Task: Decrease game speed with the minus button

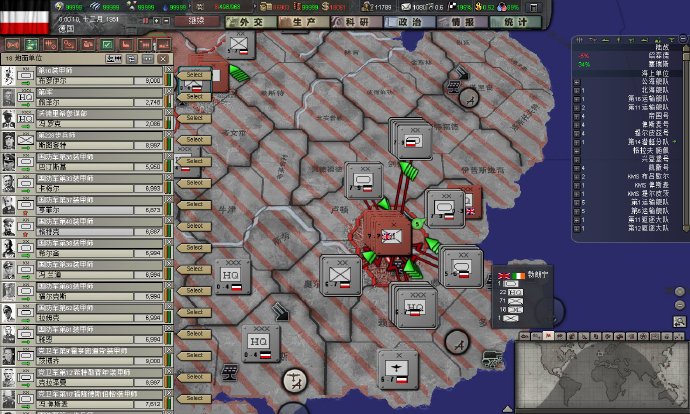Action: coord(166,21)
